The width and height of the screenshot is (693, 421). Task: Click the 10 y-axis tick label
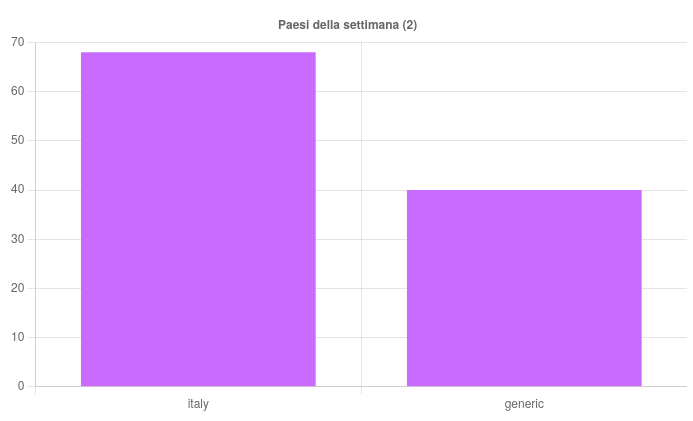[17, 337]
